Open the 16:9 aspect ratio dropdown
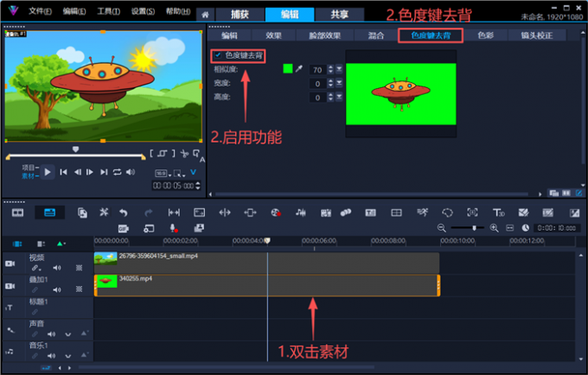588x375 pixels. tap(163, 174)
